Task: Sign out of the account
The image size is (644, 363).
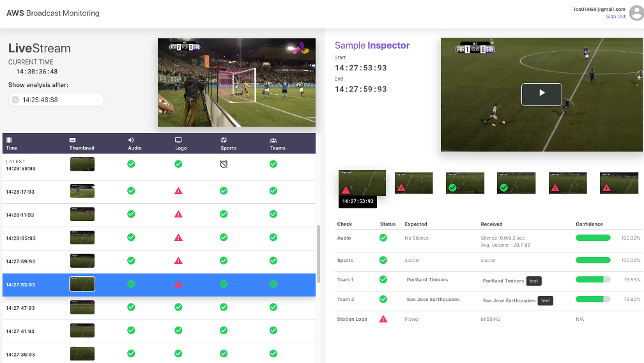Action: [615, 17]
